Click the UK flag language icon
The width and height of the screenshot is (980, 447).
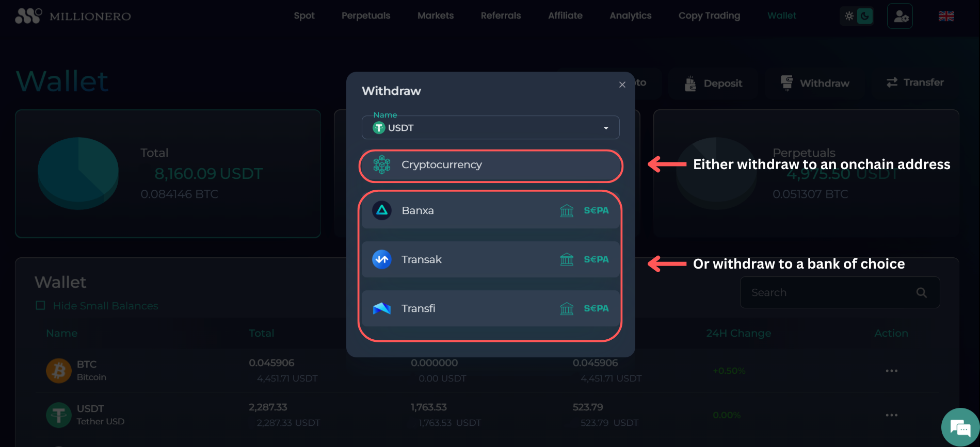[x=946, y=16]
